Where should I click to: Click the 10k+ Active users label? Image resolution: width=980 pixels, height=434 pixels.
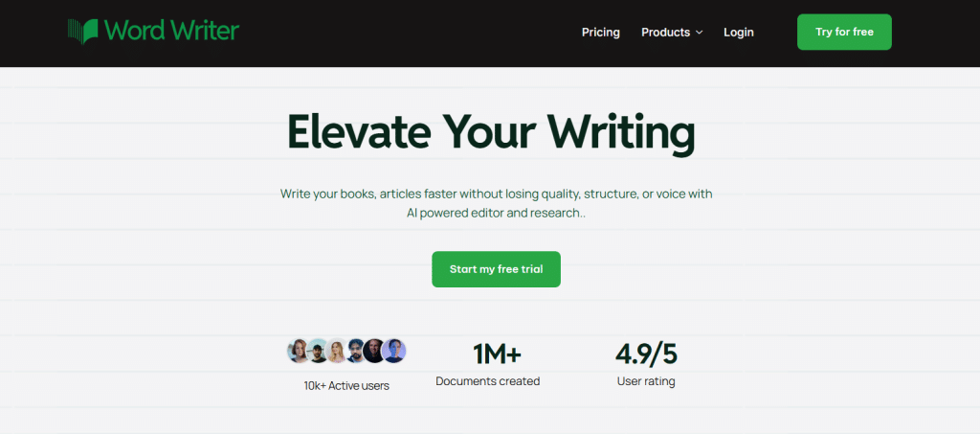(x=346, y=386)
